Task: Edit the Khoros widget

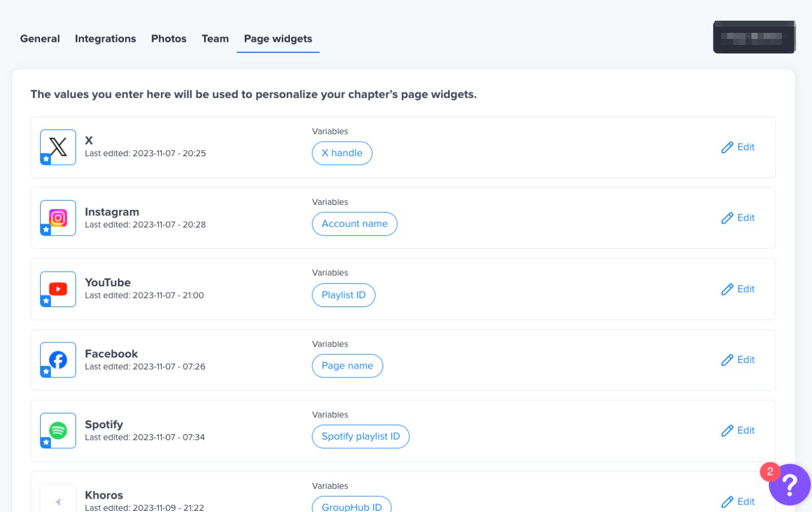Action: pyautogui.click(x=738, y=501)
